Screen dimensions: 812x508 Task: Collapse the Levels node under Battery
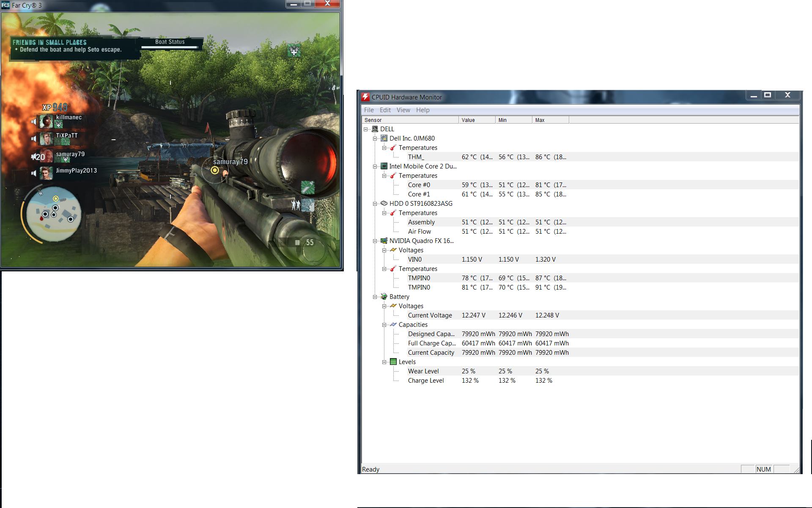(384, 362)
